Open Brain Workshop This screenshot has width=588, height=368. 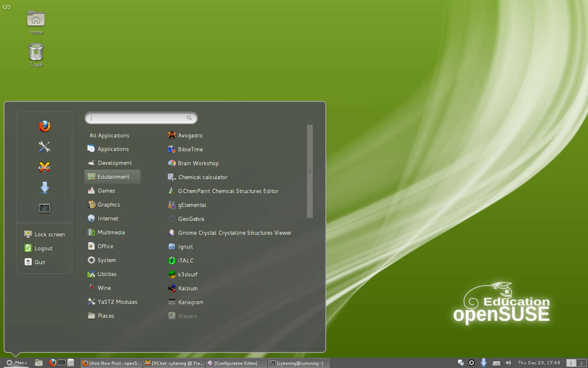pos(193,163)
